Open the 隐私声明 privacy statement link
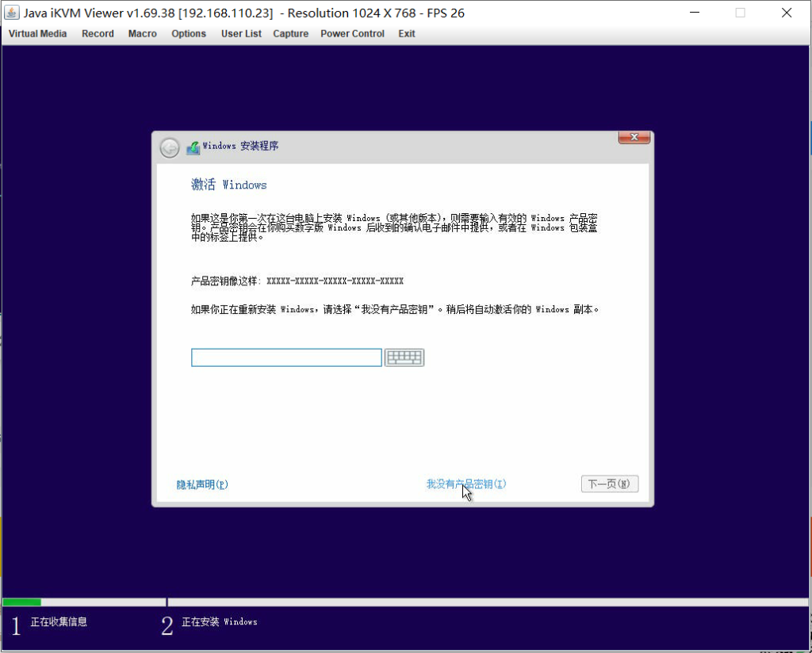 pos(202,485)
